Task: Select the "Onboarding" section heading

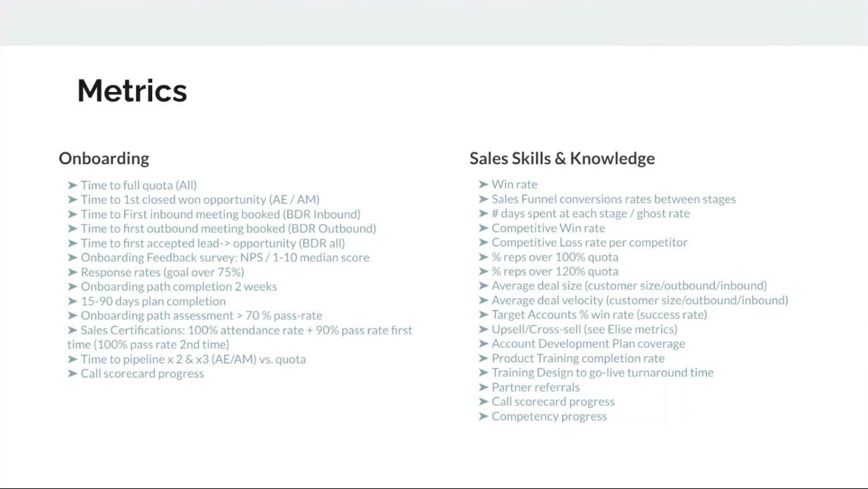Action: click(104, 158)
